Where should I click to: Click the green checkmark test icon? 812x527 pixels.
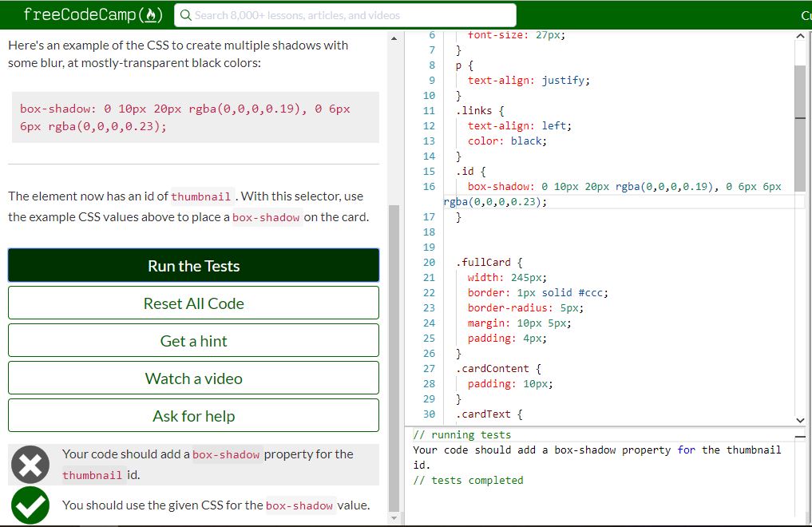tap(30, 505)
